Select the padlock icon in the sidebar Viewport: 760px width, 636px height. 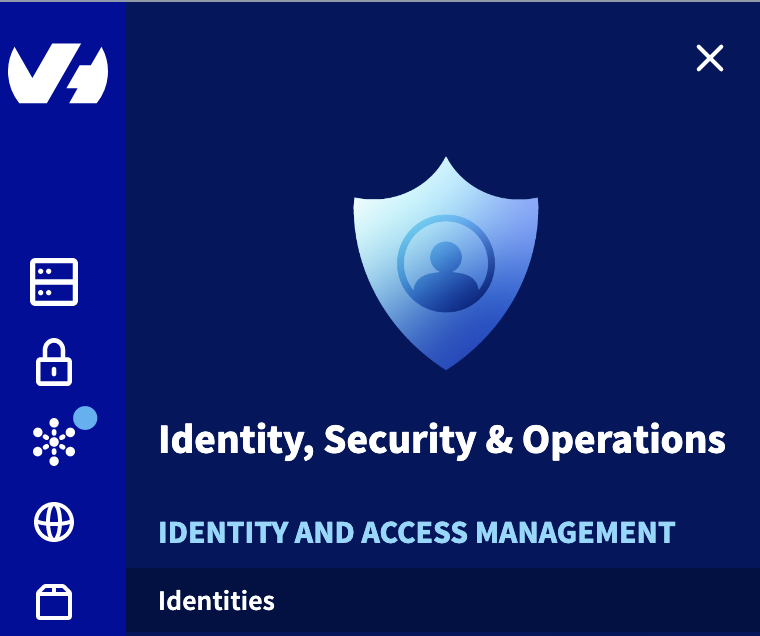tap(54, 362)
